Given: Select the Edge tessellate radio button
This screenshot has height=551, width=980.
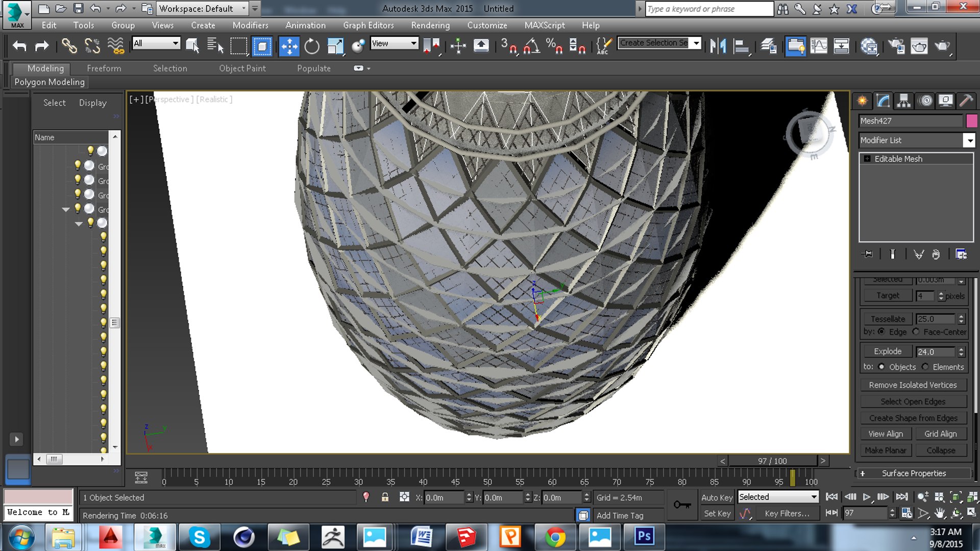Looking at the screenshot, I should pyautogui.click(x=881, y=332).
